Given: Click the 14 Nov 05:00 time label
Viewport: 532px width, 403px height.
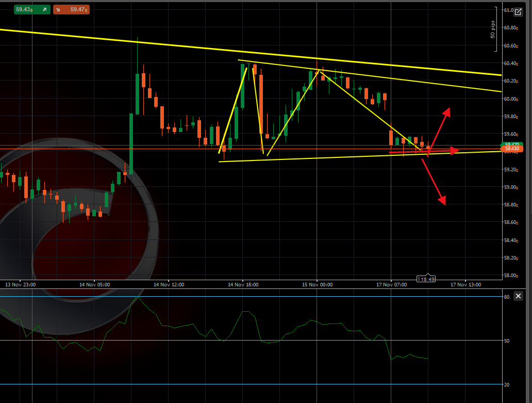Looking at the screenshot, I should point(95,284).
